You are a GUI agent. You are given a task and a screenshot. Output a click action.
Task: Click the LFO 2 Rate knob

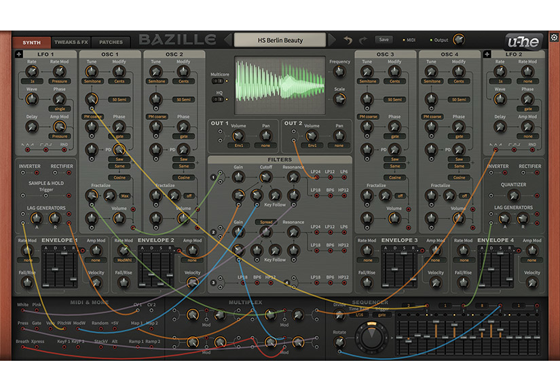(500, 72)
